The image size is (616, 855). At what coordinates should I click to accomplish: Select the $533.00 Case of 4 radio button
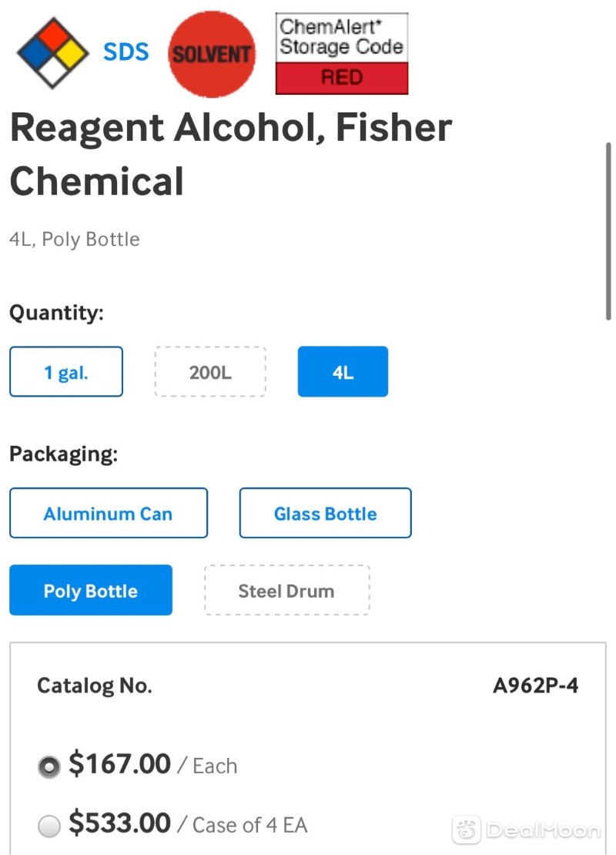tap(49, 826)
